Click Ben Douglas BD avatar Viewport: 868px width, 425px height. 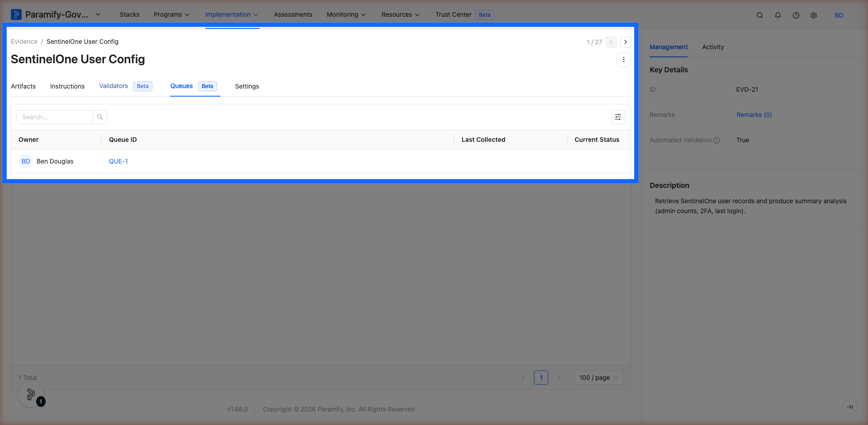click(x=26, y=161)
